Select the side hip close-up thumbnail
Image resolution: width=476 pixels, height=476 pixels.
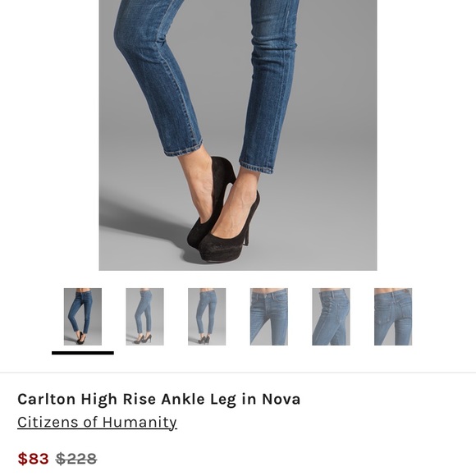(x=331, y=316)
